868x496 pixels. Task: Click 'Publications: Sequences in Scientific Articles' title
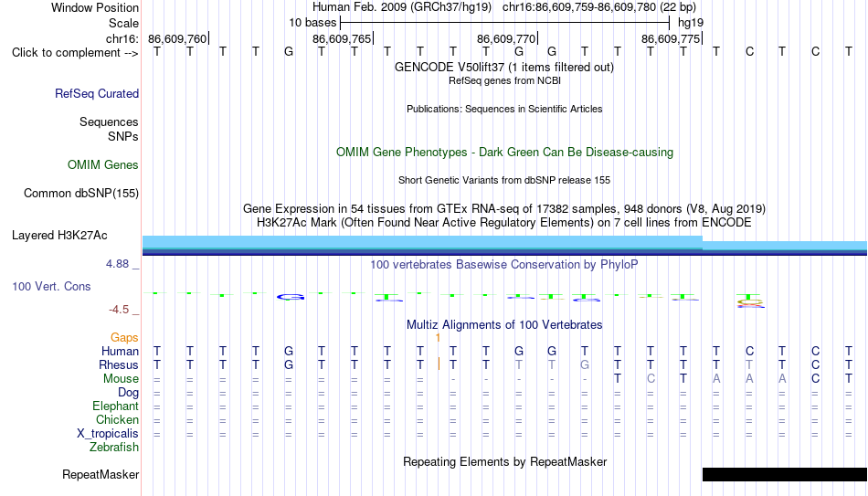point(504,109)
